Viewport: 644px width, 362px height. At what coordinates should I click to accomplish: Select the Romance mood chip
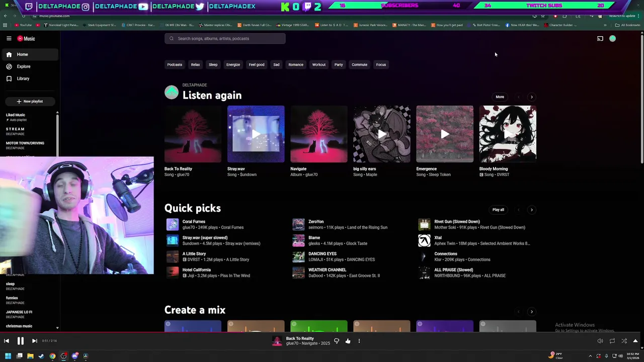pyautogui.click(x=296, y=65)
